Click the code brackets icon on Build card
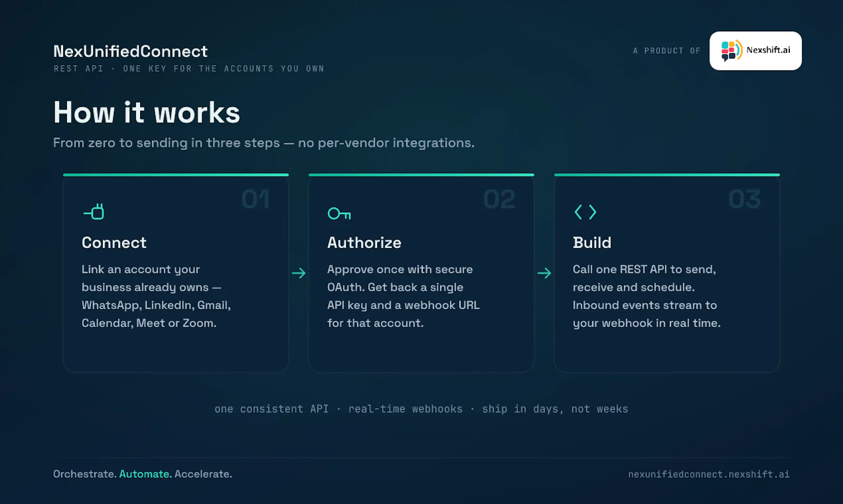This screenshot has width=843, height=504. 585,212
